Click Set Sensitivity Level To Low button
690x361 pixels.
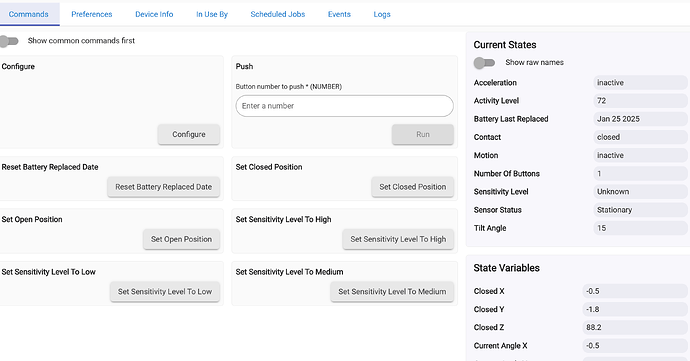pos(165,291)
